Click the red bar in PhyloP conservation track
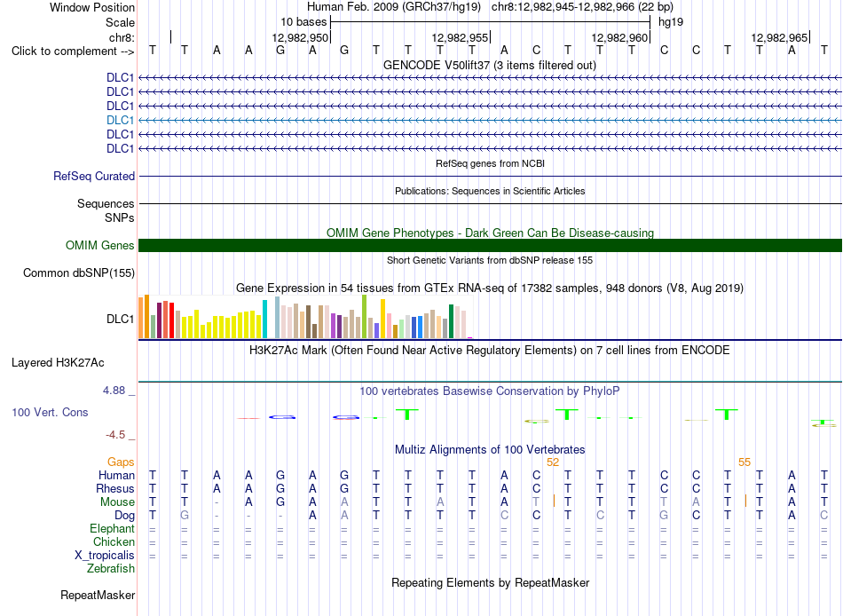The height and width of the screenshot is (616, 843). 248,418
